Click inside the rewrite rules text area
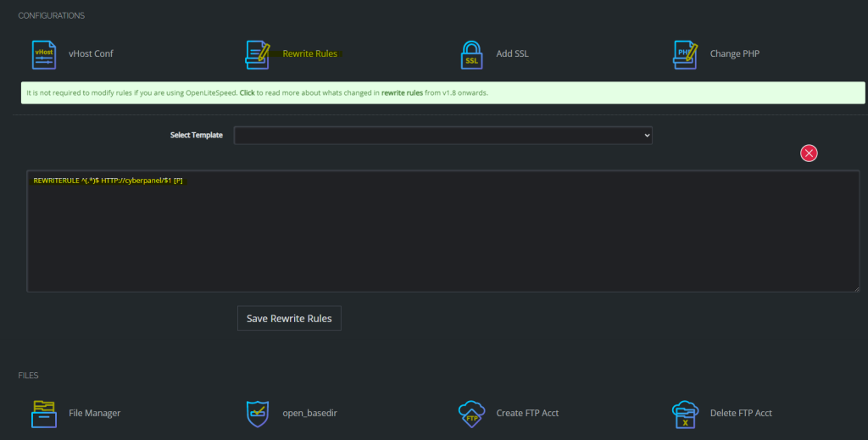 [x=442, y=237]
